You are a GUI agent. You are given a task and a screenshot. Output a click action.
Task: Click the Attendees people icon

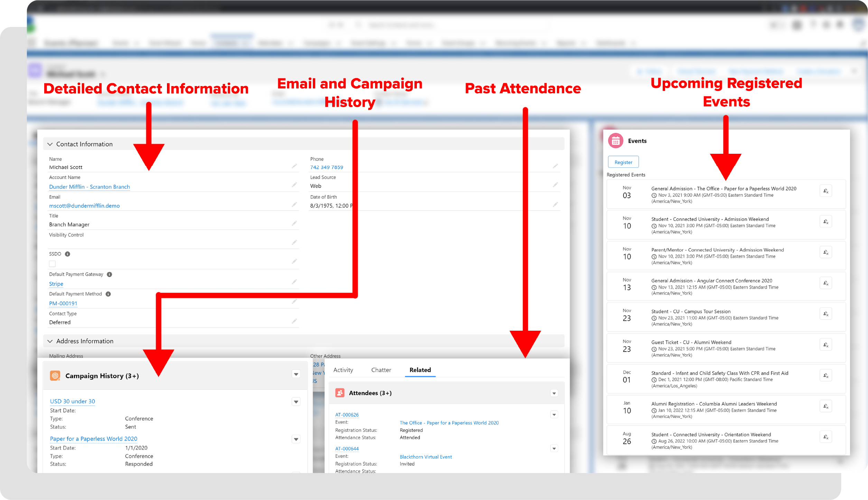[340, 393]
